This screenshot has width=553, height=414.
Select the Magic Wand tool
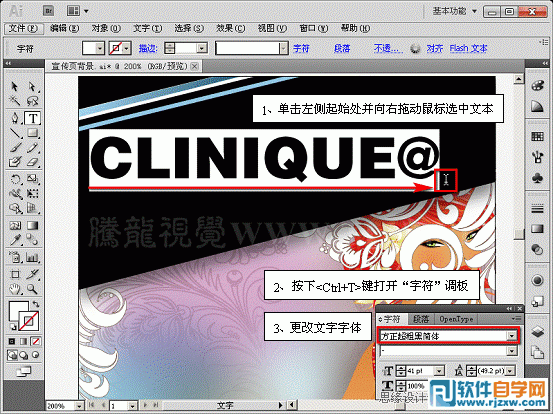pyautogui.click(x=14, y=101)
